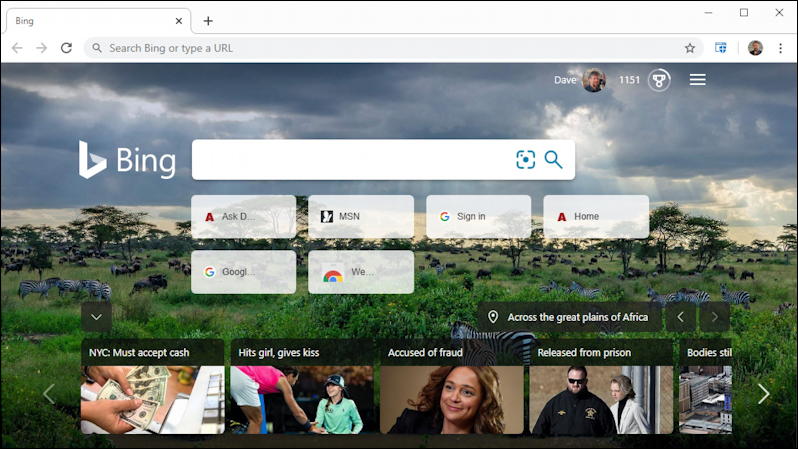Click the aerial buildings news thumbnail
This screenshot has height=449, width=798.
pyautogui.click(x=705, y=400)
